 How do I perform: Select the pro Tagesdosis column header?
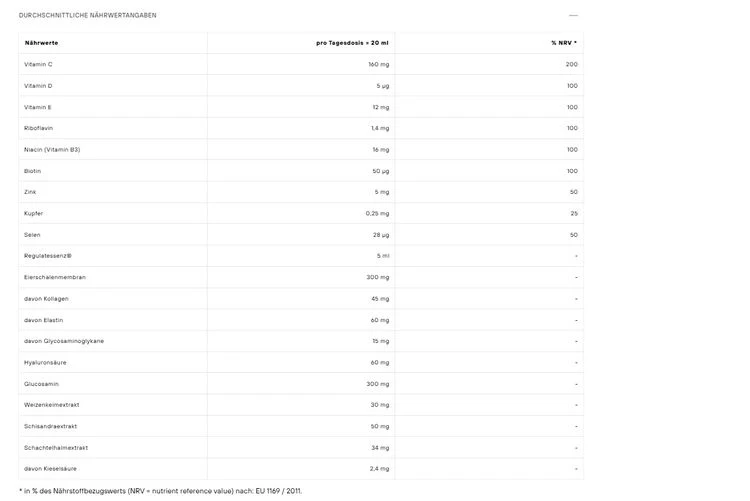coord(352,43)
